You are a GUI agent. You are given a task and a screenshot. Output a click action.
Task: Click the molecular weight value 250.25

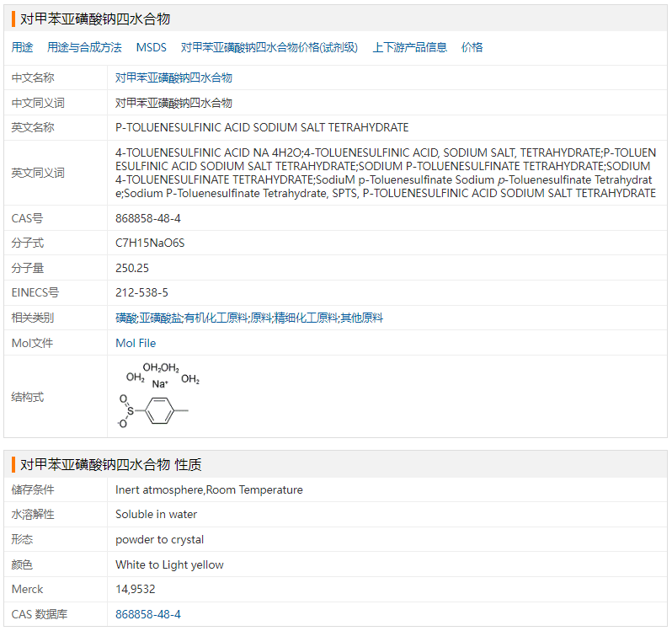(x=132, y=268)
